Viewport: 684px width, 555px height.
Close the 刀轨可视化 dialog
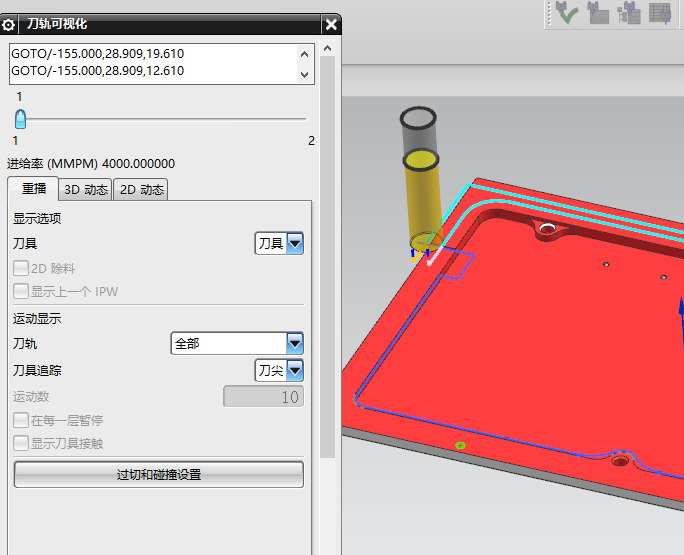click(x=331, y=24)
